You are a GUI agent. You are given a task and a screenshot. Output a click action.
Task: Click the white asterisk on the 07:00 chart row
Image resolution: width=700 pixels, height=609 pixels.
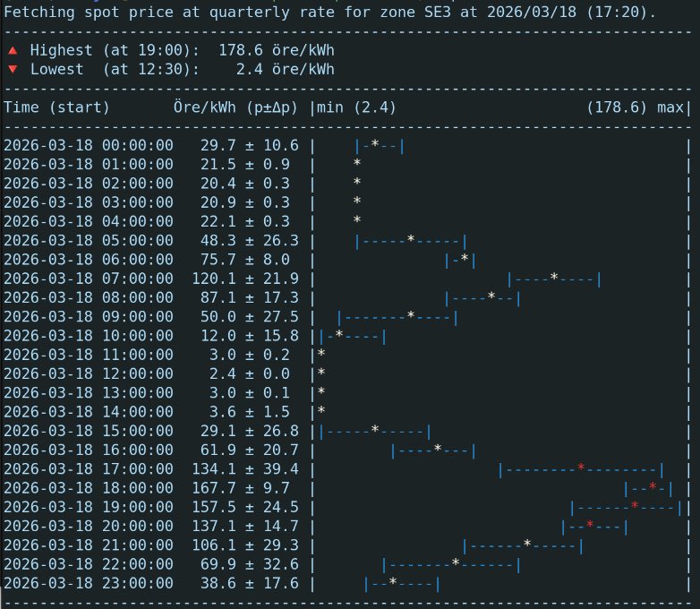554,277
